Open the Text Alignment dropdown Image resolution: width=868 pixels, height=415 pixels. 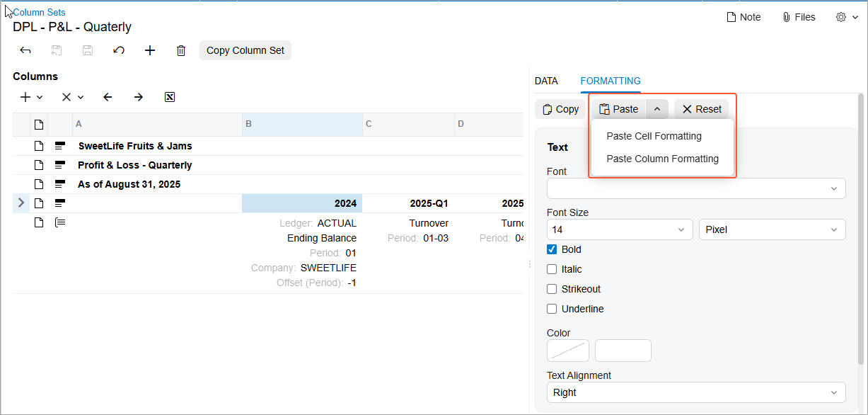[x=696, y=392]
